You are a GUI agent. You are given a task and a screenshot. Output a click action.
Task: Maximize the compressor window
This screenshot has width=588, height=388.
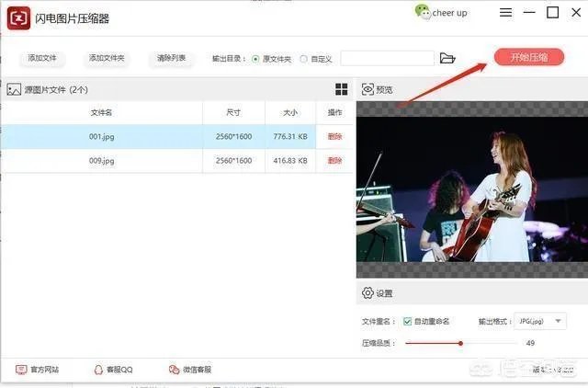click(552, 12)
